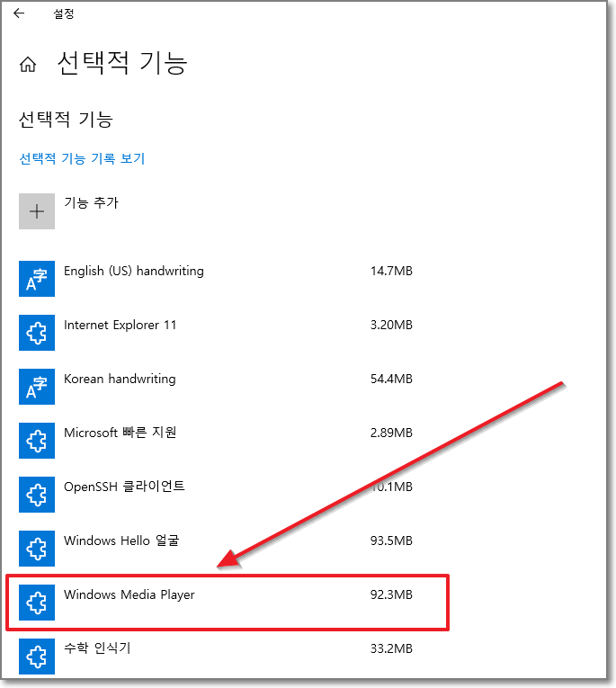
Task: Click the 설정 window title
Action: coord(64,14)
